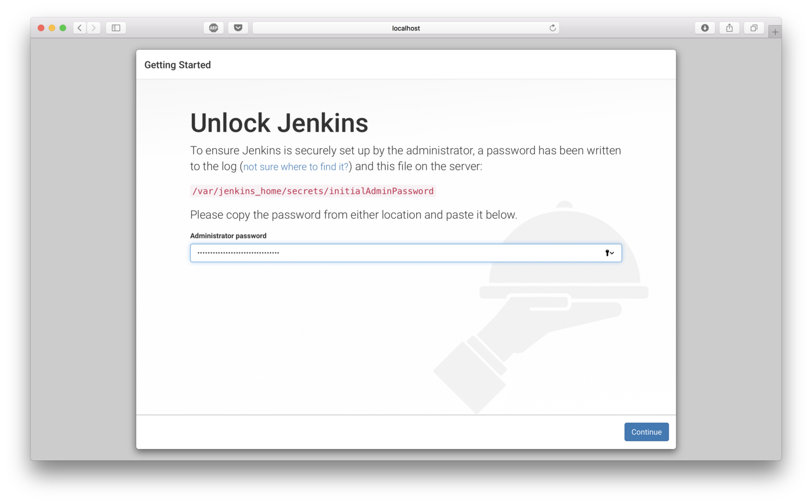Reload the localhost page
Viewport: 812px width, 504px height.
(x=553, y=28)
